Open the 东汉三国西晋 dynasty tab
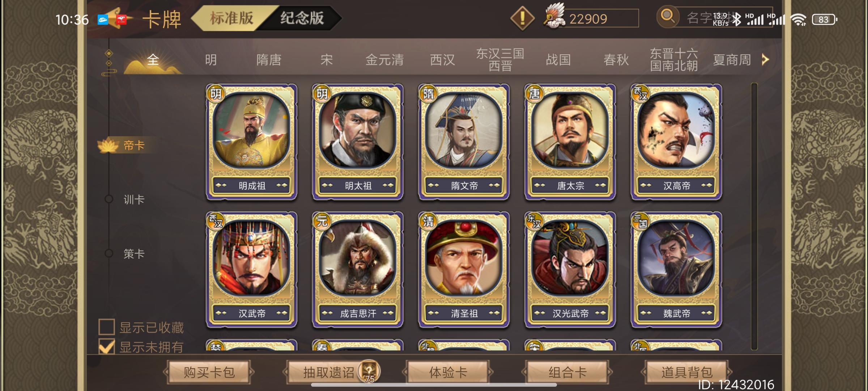 [x=500, y=60]
